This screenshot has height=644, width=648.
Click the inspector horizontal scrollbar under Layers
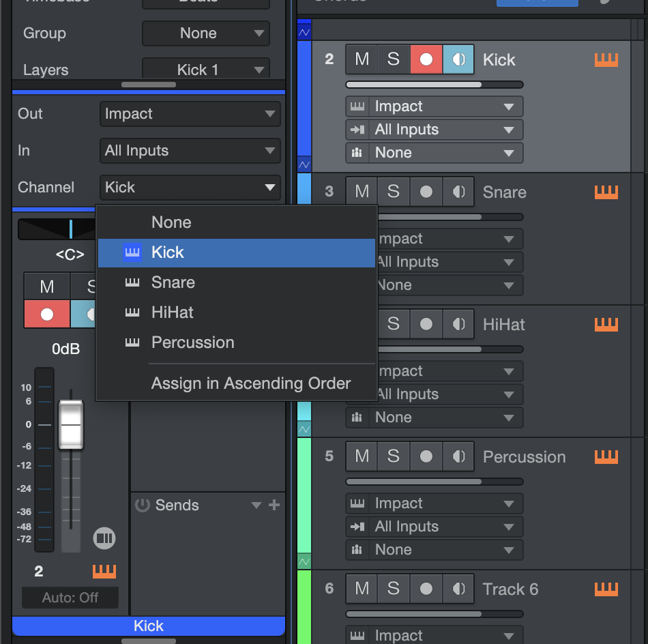[149, 85]
